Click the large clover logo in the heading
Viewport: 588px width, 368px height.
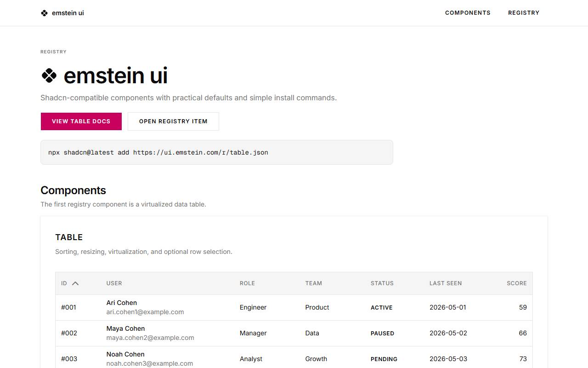(49, 75)
